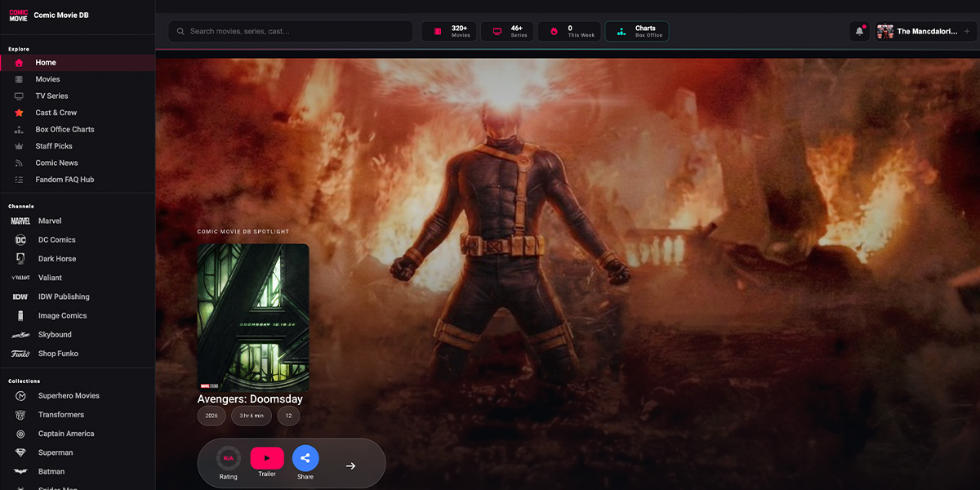Select Cast & Crew in sidebar
This screenshot has height=490, width=980.
click(x=78, y=113)
